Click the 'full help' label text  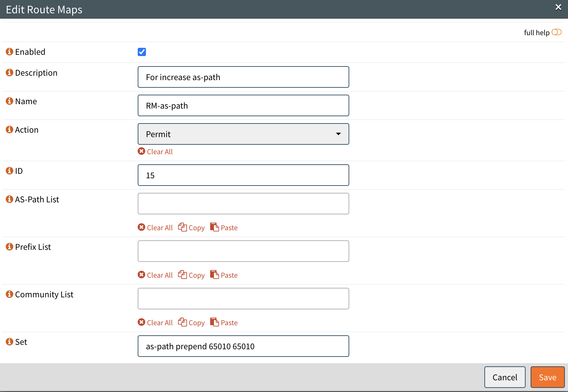tap(537, 33)
